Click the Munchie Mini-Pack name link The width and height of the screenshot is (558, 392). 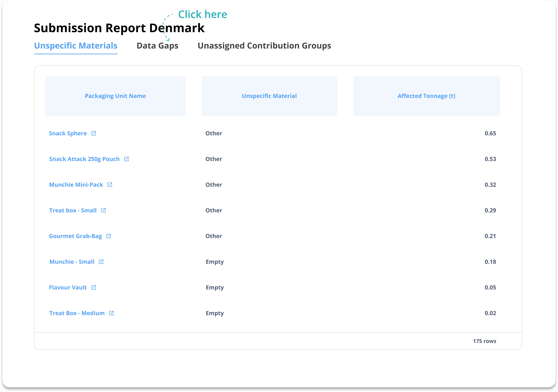(76, 185)
